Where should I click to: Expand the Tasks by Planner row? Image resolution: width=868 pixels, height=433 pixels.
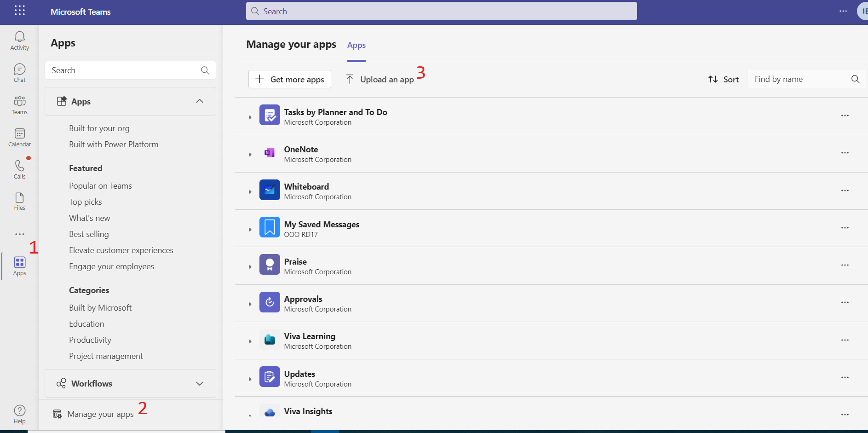[250, 117]
